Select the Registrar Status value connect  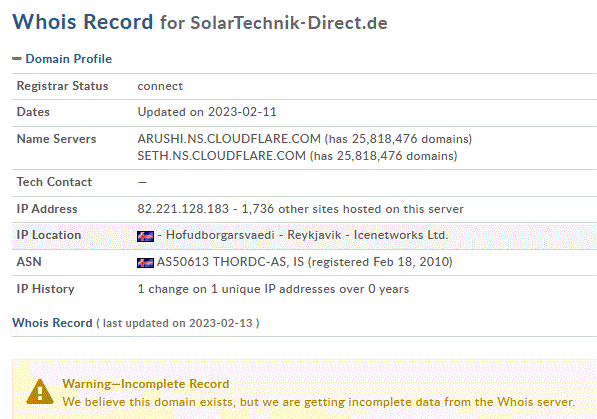160,86
